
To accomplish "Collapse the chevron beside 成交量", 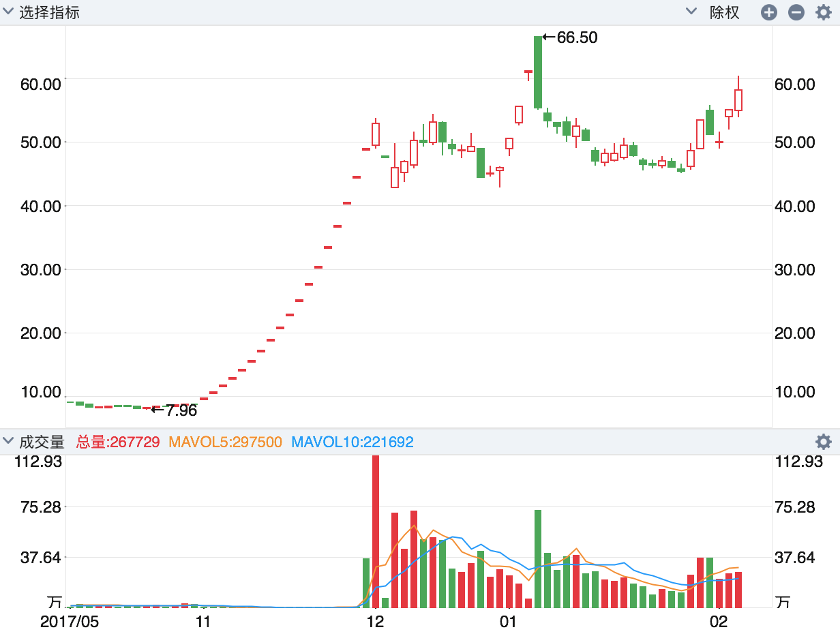I will pos(9,442).
